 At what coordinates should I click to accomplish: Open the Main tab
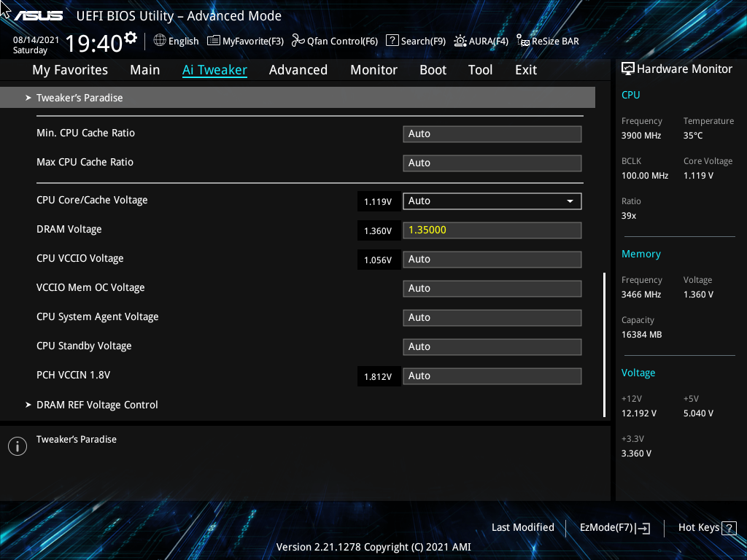pos(145,70)
